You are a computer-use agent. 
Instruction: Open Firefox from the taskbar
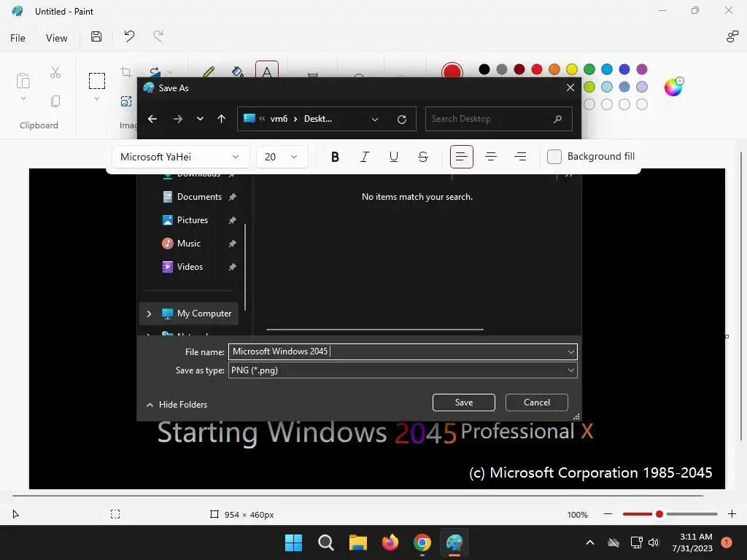click(x=390, y=542)
